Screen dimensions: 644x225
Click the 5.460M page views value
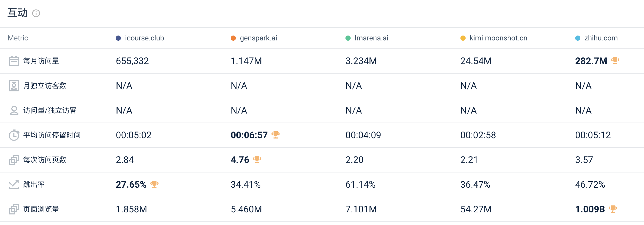pyautogui.click(x=246, y=209)
